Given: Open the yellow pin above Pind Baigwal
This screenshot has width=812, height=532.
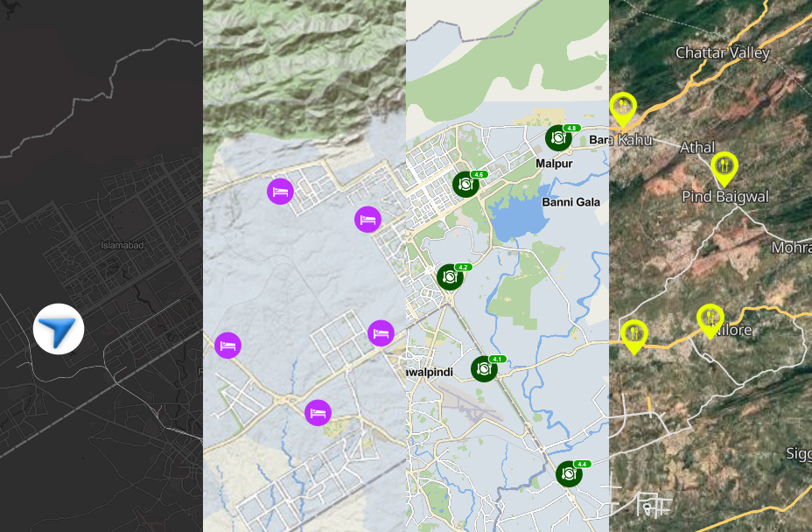Looking at the screenshot, I should click(724, 166).
